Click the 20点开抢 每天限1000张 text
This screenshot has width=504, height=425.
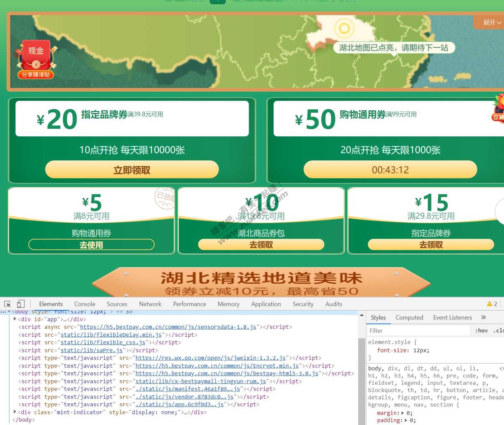pos(390,150)
